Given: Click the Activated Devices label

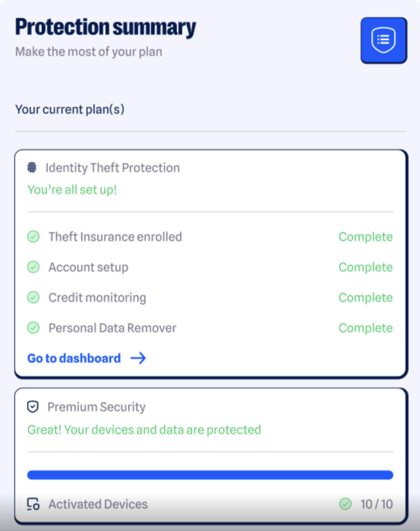Looking at the screenshot, I should [98, 504].
